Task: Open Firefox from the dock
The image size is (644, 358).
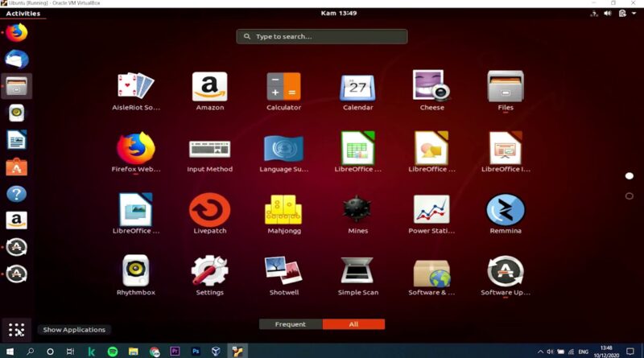Action: point(16,33)
